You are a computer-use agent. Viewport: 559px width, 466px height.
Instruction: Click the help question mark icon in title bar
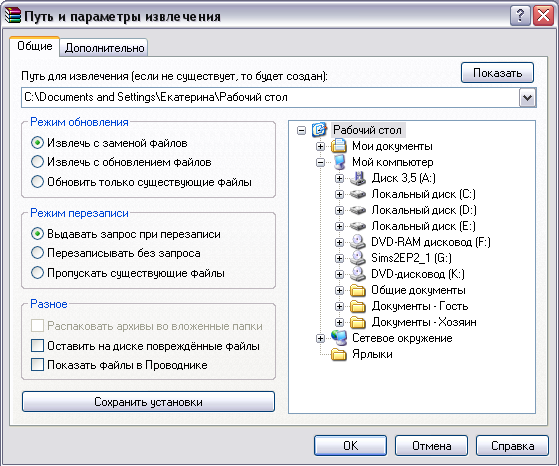click(520, 16)
